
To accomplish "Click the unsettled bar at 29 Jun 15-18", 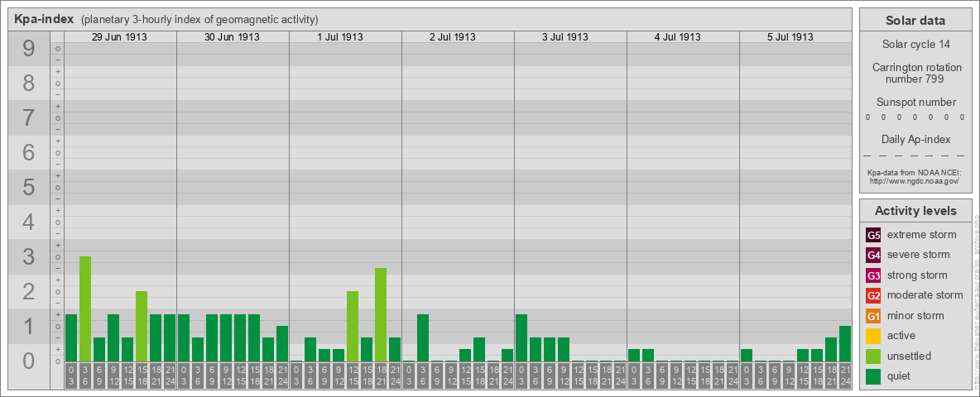I will (142, 327).
